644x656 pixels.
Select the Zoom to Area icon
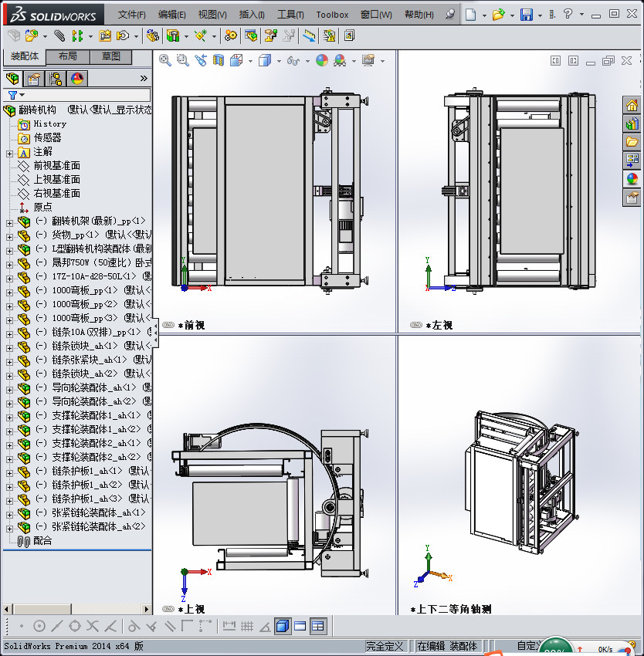[x=182, y=61]
